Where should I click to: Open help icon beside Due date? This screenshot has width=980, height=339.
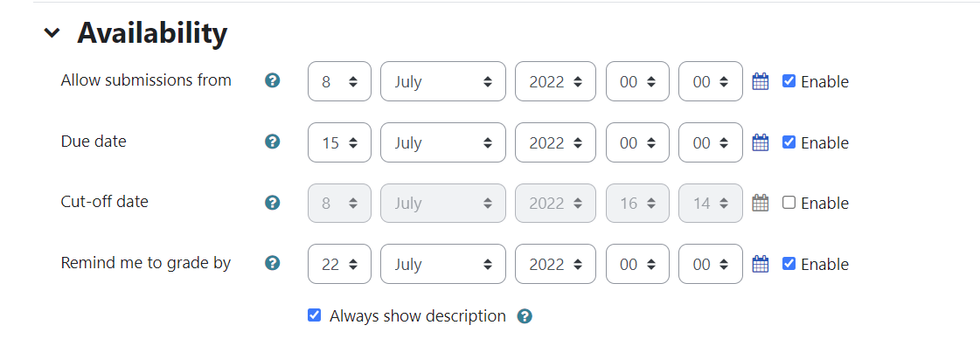272,142
